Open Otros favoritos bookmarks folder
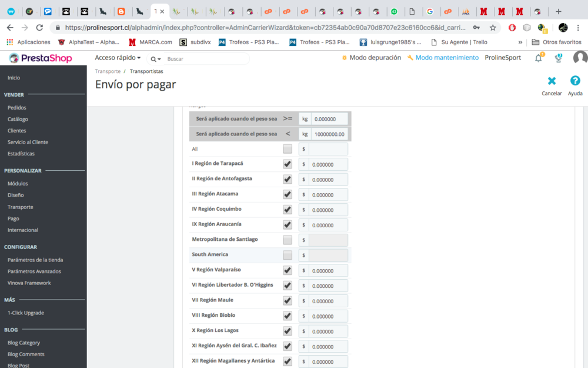This screenshot has height=368, width=588. pos(556,42)
